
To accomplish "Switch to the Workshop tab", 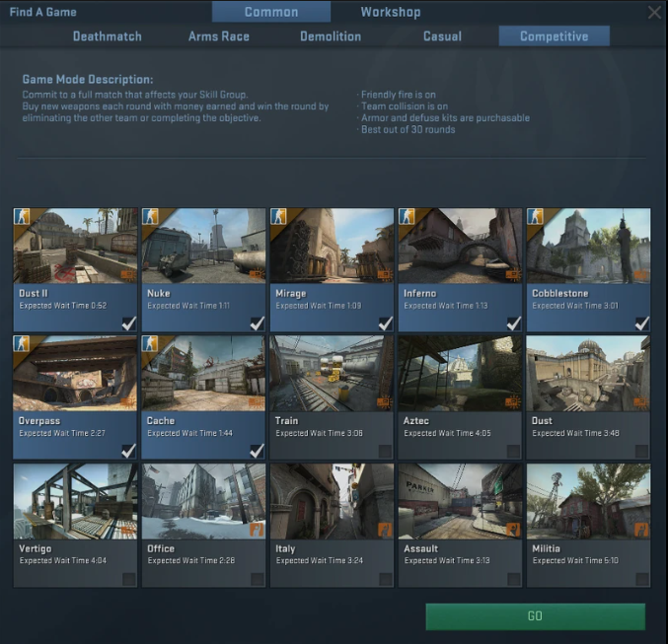I will [390, 12].
